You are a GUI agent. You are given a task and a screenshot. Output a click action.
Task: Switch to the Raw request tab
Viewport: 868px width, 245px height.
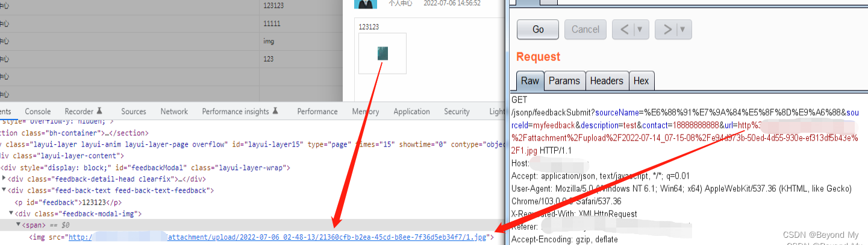pyautogui.click(x=530, y=81)
